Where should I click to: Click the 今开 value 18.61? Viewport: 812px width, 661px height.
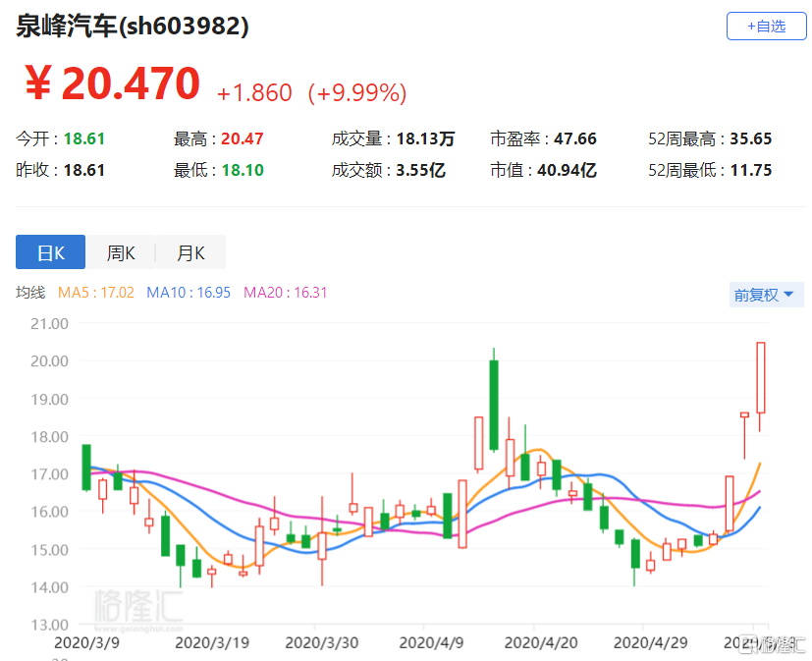(83, 138)
